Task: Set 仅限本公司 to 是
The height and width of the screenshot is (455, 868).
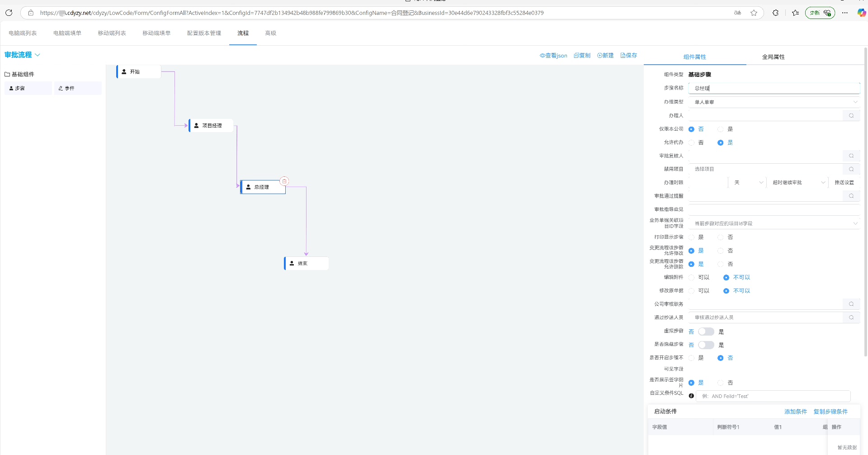Action: 721,129
